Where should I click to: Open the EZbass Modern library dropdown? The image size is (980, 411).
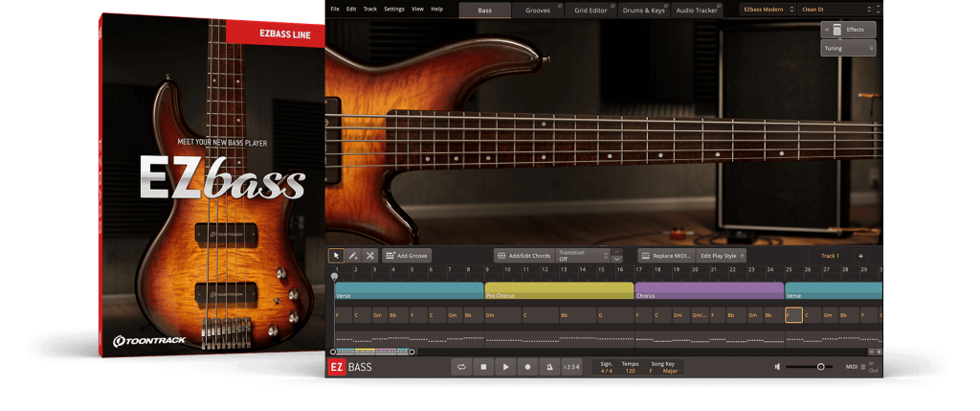point(768,10)
